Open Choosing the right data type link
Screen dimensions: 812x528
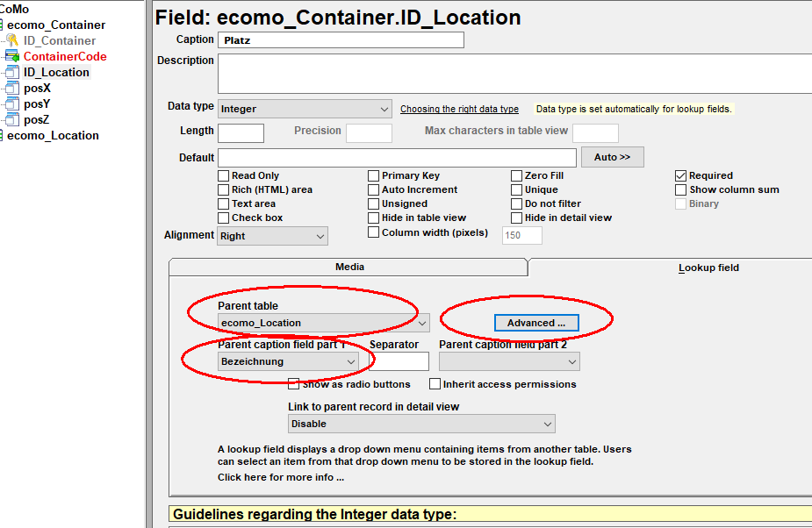coord(459,109)
